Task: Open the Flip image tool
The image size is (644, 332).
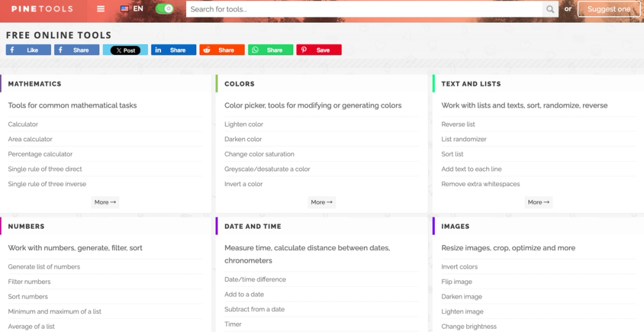Action: pos(457,282)
